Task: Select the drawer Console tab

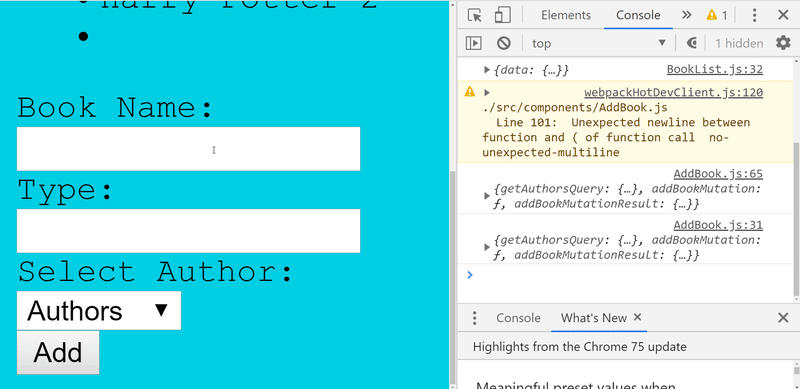Action: pos(518,318)
